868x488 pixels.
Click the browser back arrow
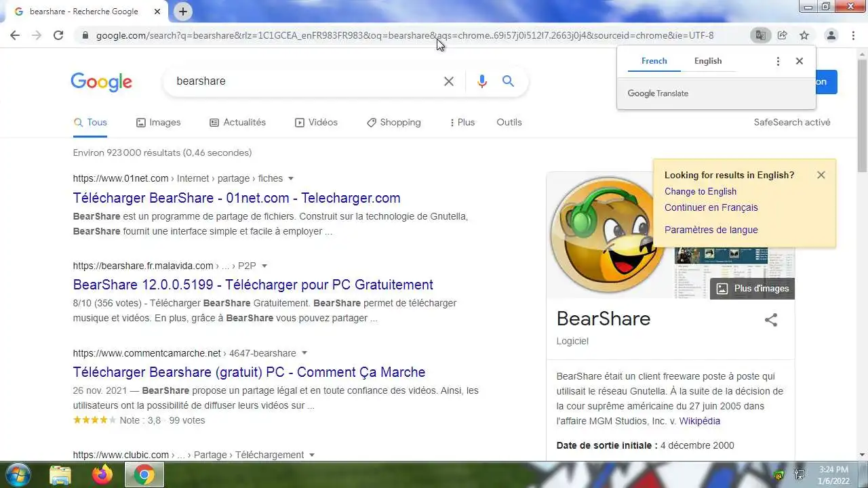15,35
